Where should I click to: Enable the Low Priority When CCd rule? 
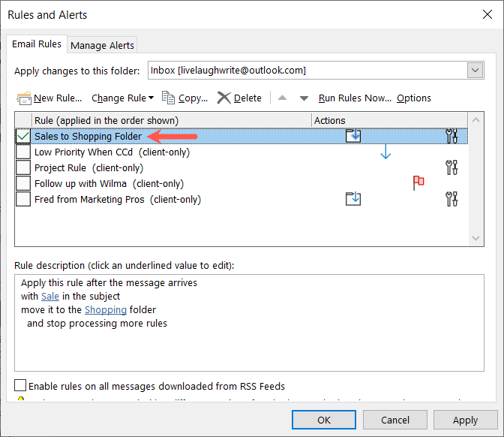click(x=23, y=152)
